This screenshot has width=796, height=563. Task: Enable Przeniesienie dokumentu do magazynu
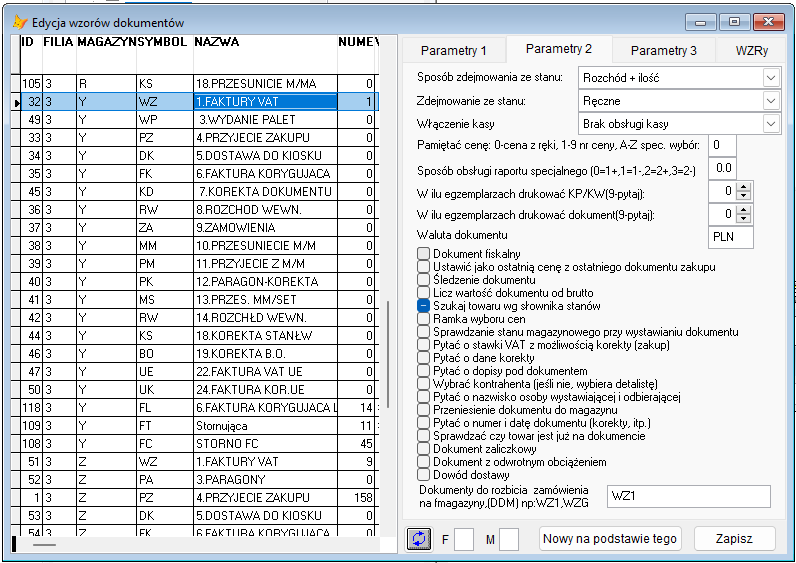tap(423, 410)
